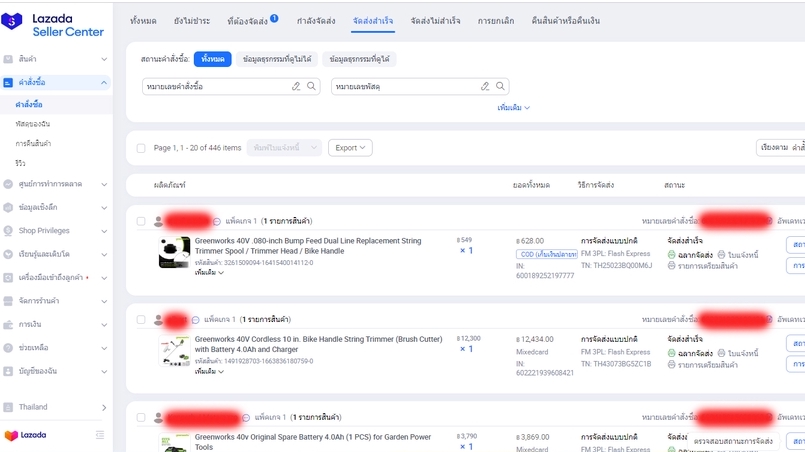Click the buyer avatar icon of Replacement String order
Image resolution: width=805 pixels, height=452 pixels.
(159, 221)
